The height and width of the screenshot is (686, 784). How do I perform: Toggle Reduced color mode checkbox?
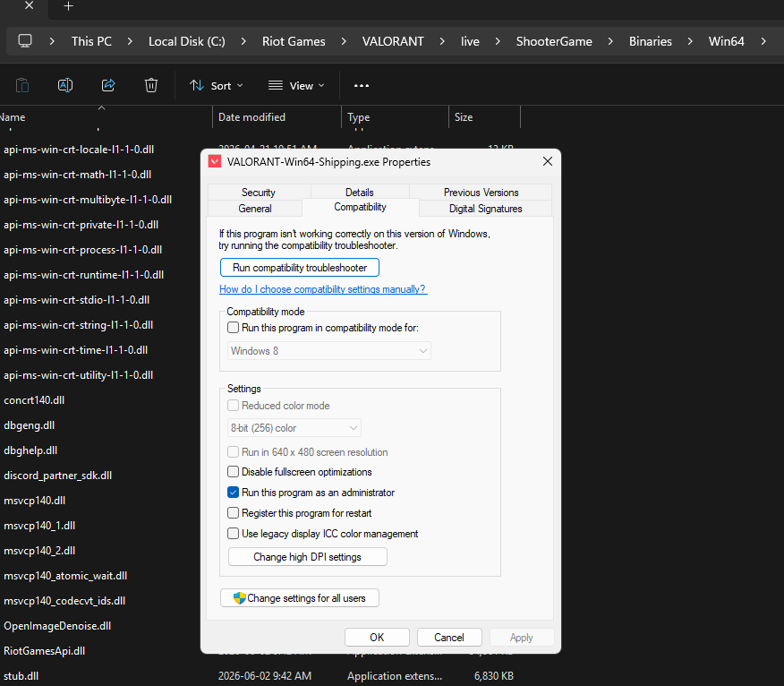click(233, 406)
